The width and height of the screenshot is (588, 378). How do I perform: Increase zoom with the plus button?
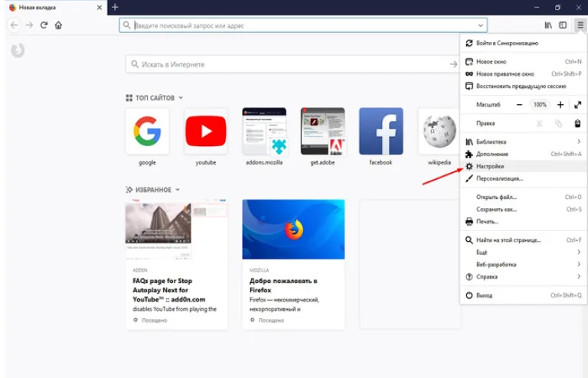tap(560, 105)
